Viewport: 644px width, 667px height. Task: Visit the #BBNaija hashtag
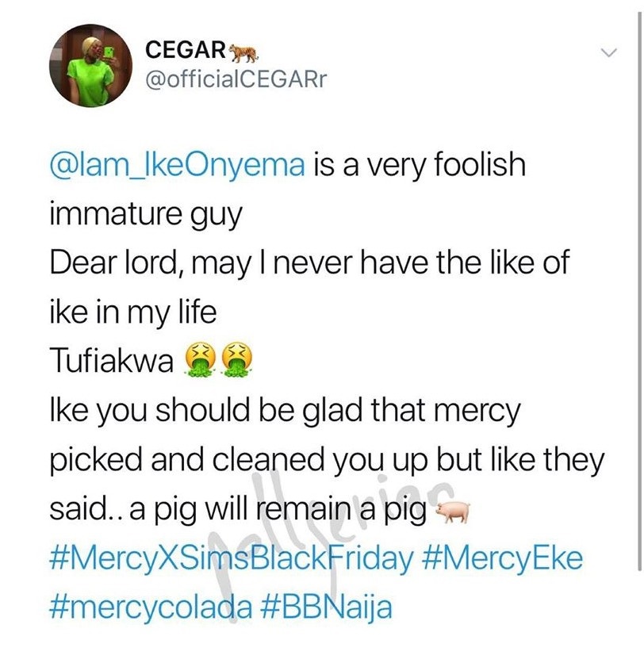(x=327, y=608)
